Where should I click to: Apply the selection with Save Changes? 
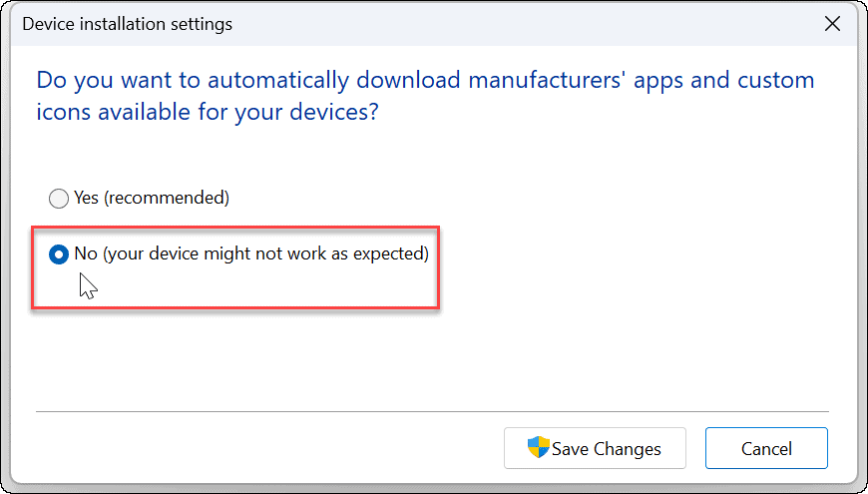click(595, 448)
